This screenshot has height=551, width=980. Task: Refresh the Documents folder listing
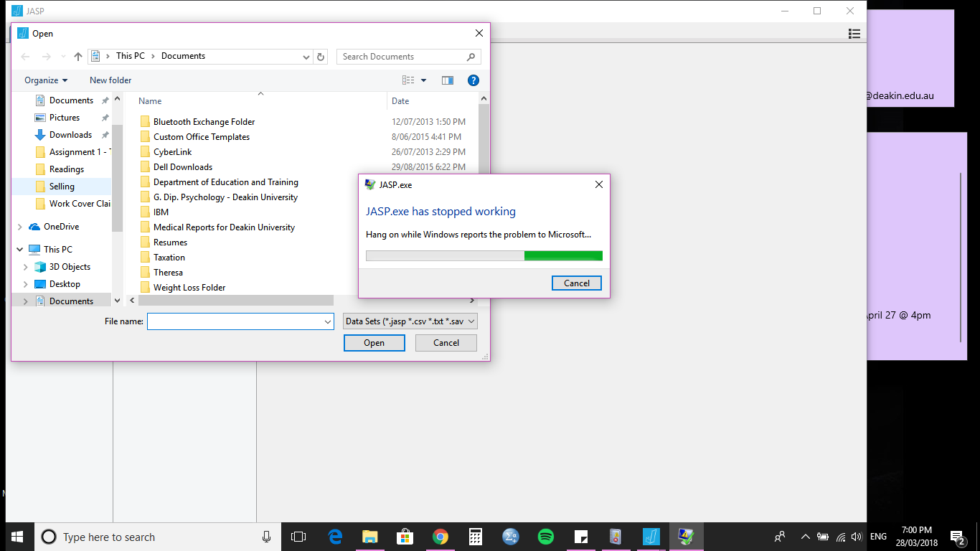click(321, 56)
